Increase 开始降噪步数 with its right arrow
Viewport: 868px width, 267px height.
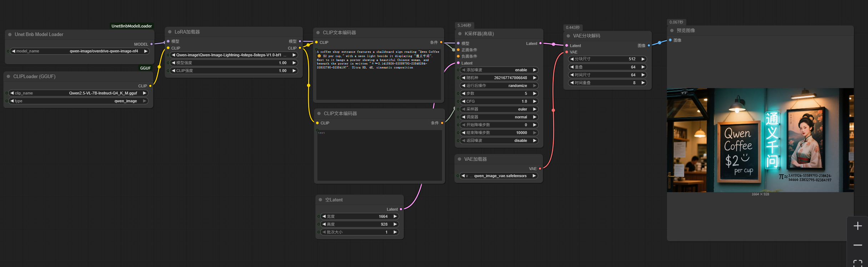tap(535, 125)
